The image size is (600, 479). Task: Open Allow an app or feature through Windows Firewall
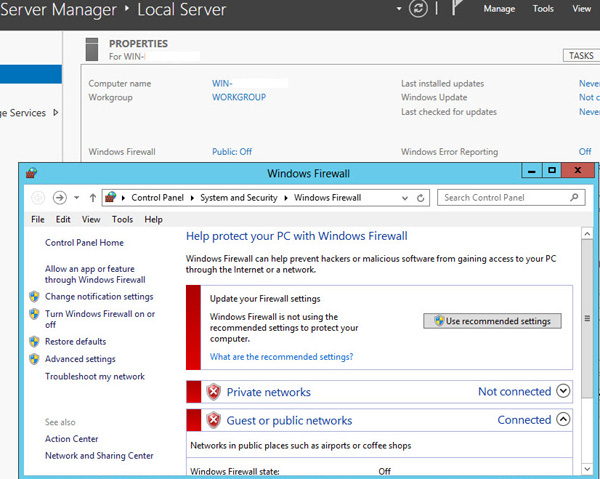click(x=95, y=274)
